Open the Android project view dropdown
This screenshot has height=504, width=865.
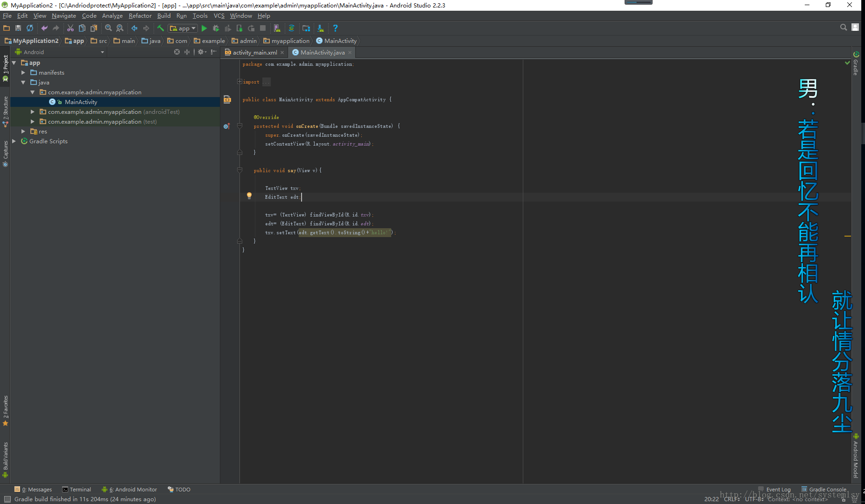[x=59, y=52]
